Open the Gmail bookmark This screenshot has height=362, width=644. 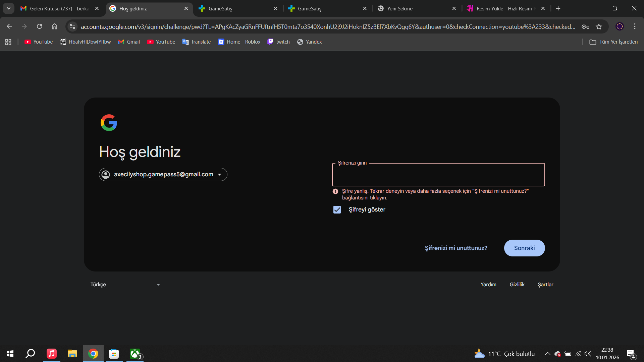(x=129, y=42)
